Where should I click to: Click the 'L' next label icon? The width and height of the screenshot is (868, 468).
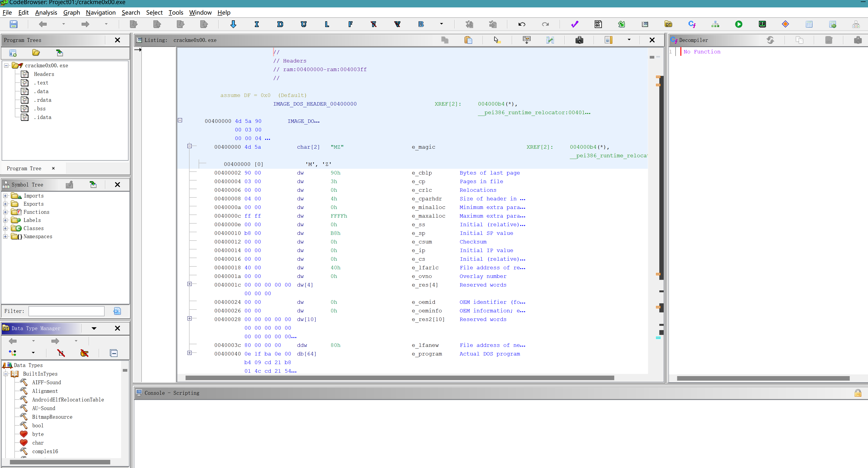327,24
